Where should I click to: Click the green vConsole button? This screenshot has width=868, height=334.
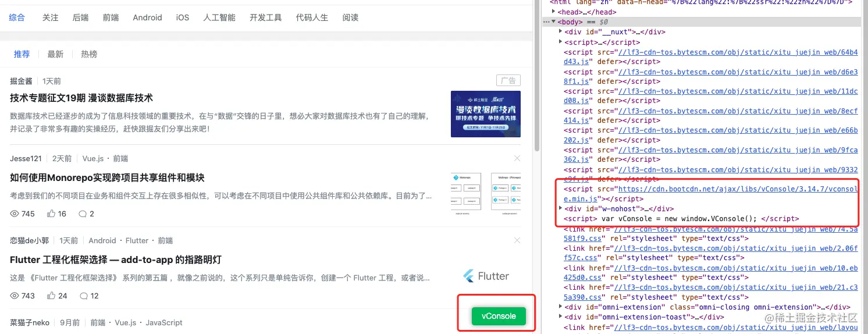tap(499, 316)
